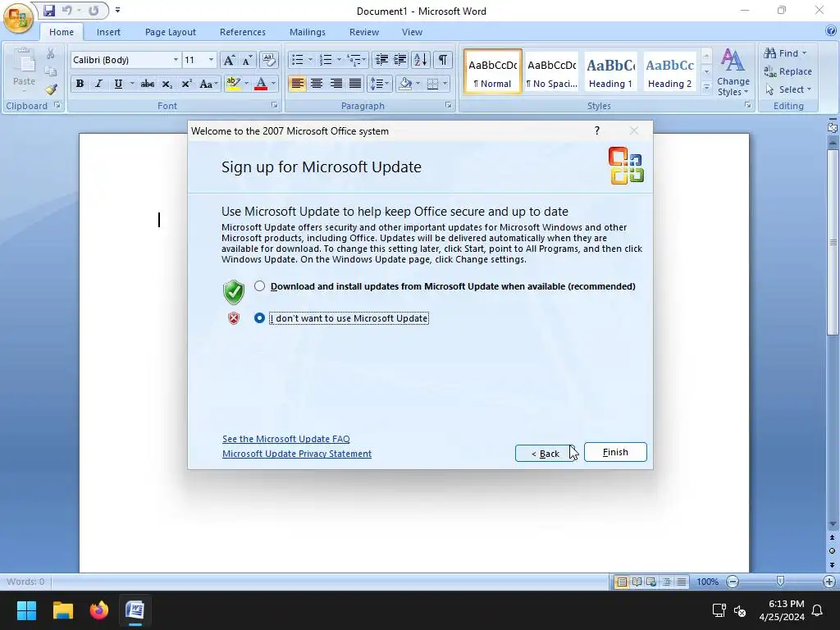840x630 pixels.
Task: Click the Office Button orb
Action: pyautogui.click(x=18, y=18)
